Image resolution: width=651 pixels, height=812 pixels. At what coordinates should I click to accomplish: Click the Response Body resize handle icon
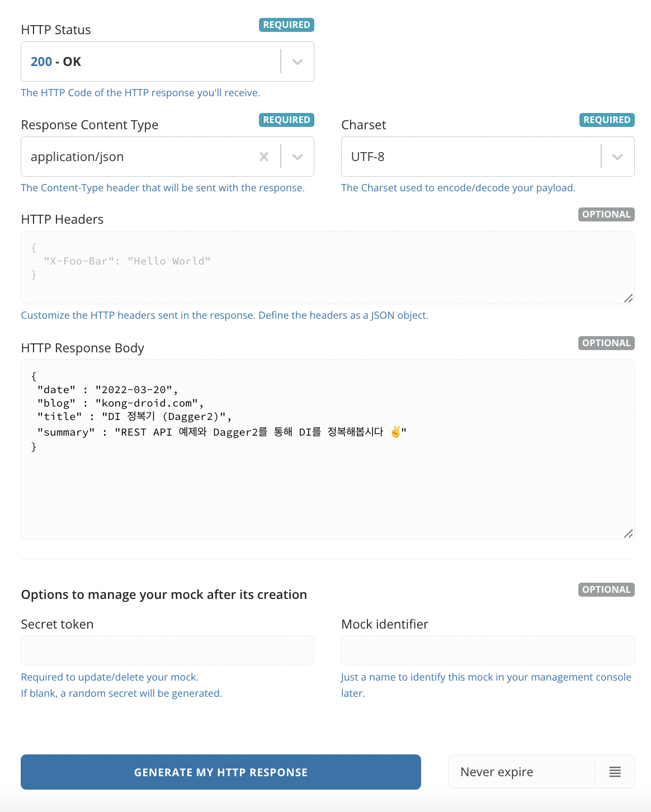coord(629,534)
